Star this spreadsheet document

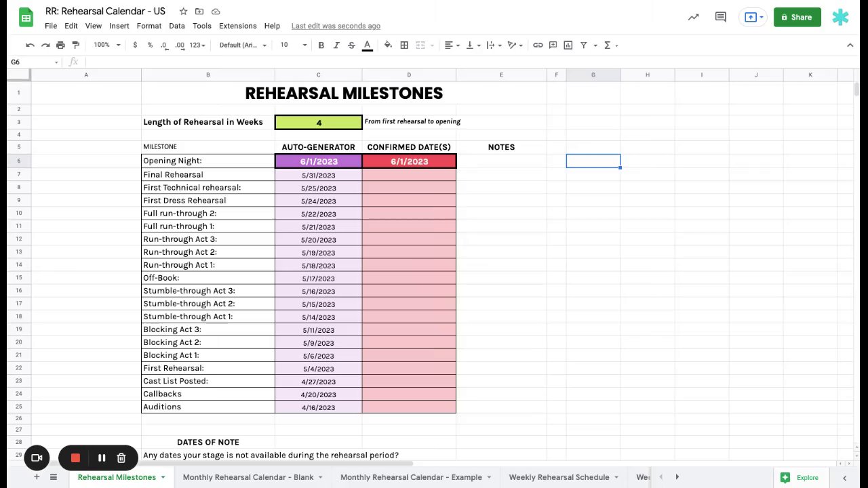coord(183,12)
